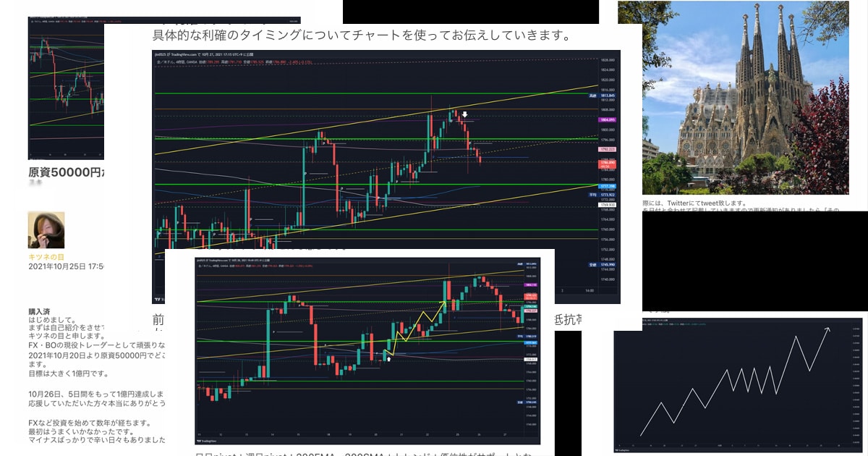Image resolution: width=868 pixels, height=456 pixels.
Task: Open the キツネの目 author profile picture
Action: (46, 230)
